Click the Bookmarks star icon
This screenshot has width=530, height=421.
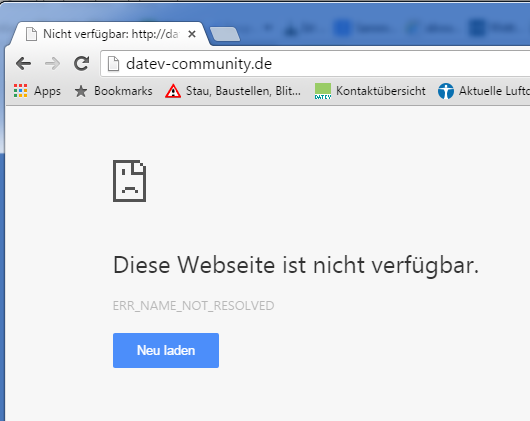[x=81, y=91]
